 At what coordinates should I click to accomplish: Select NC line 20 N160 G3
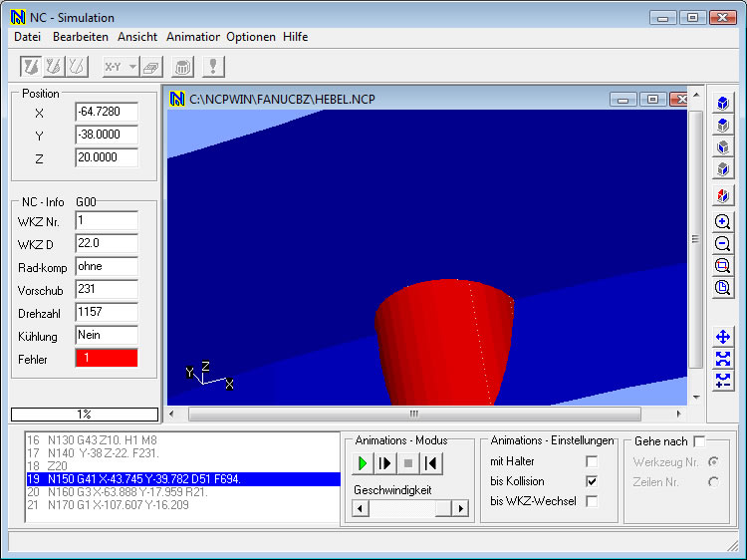point(183,492)
